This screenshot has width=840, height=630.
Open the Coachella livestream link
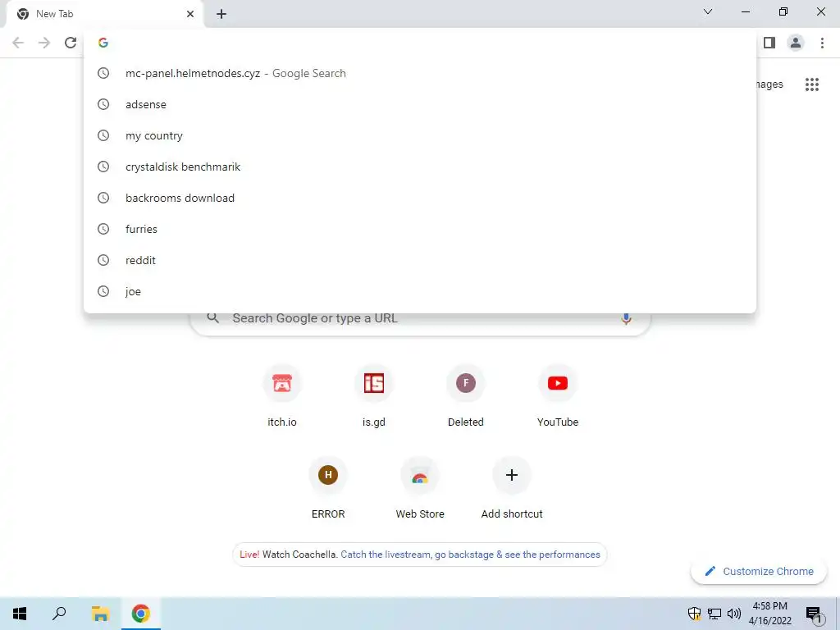(x=470, y=555)
